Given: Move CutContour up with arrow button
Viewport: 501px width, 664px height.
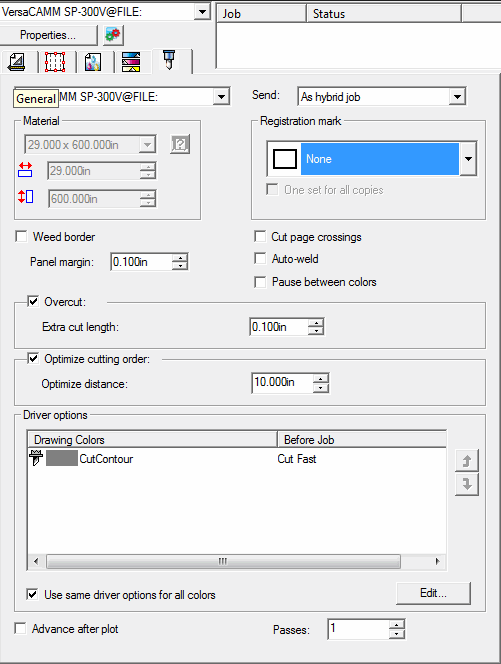Looking at the screenshot, I should coord(467,461).
